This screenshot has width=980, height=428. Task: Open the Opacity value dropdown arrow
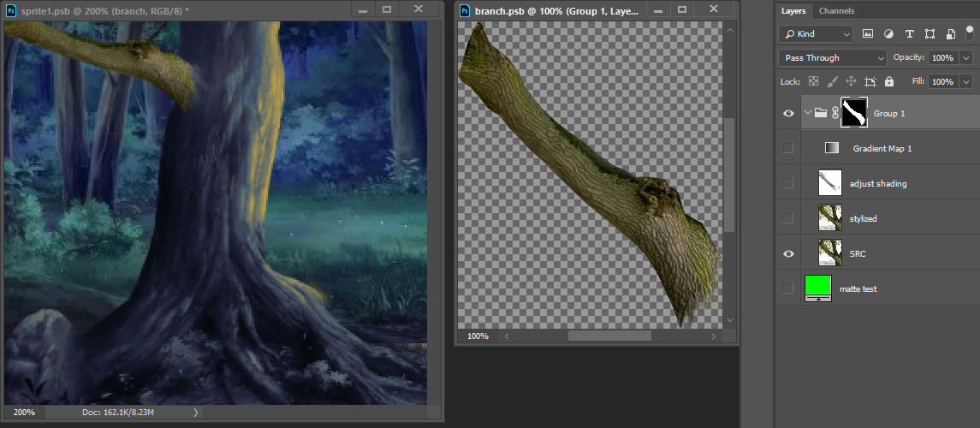coord(966,57)
